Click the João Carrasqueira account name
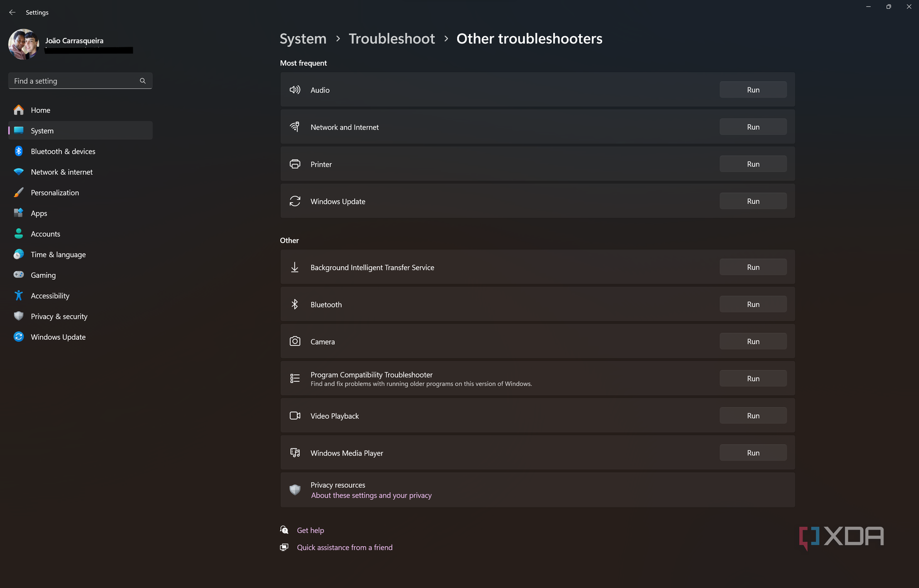 pos(74,41)
